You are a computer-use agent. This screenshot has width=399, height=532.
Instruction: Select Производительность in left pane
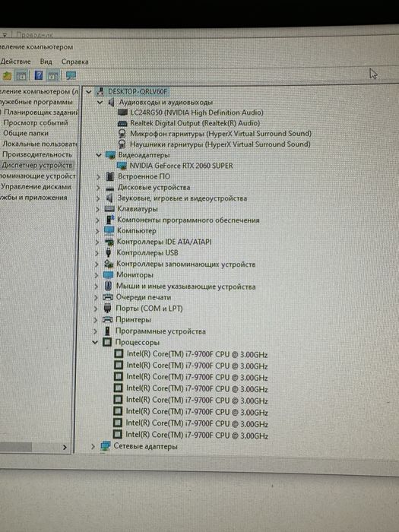coord(37,154)
